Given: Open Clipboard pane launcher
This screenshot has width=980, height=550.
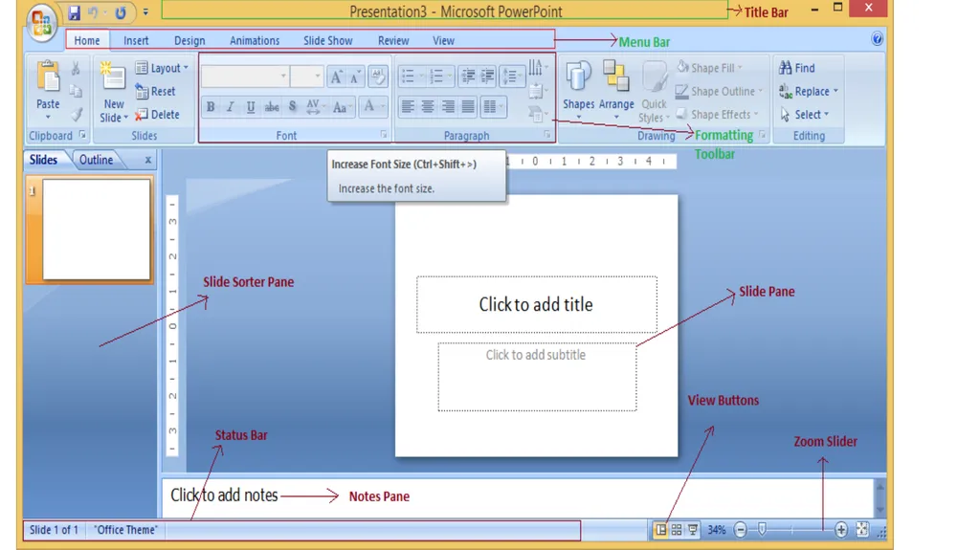Looking at the screenshot, I should pos(82,134).
